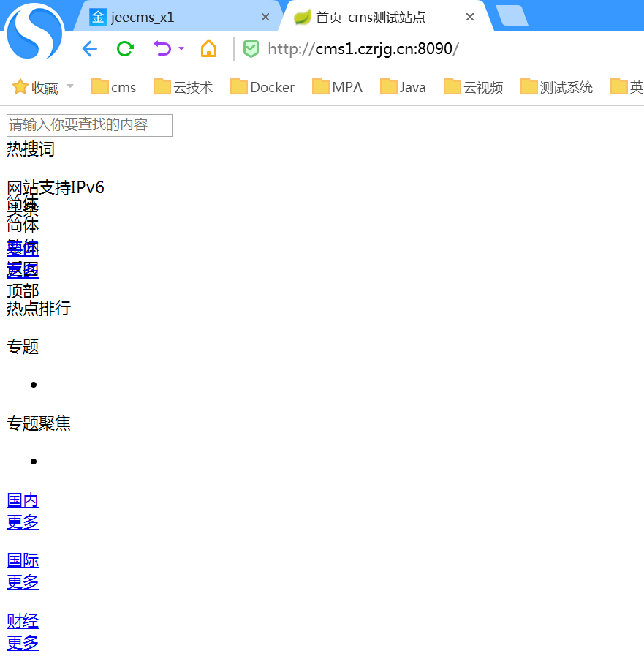Open the undo history dropdown arrow
The width and height of the screenshot is (644, 670).
(x=181, y=49)
